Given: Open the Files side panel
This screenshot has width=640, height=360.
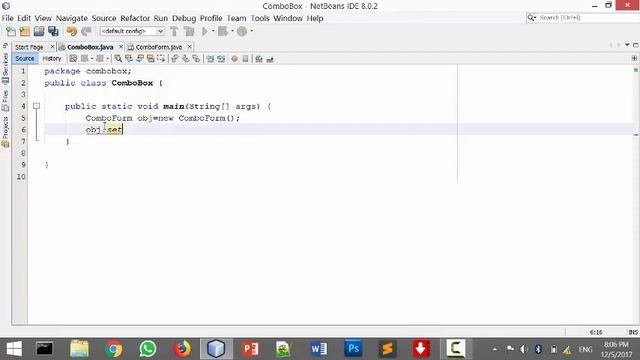Looking at the screenshot, I should (5, 100).
